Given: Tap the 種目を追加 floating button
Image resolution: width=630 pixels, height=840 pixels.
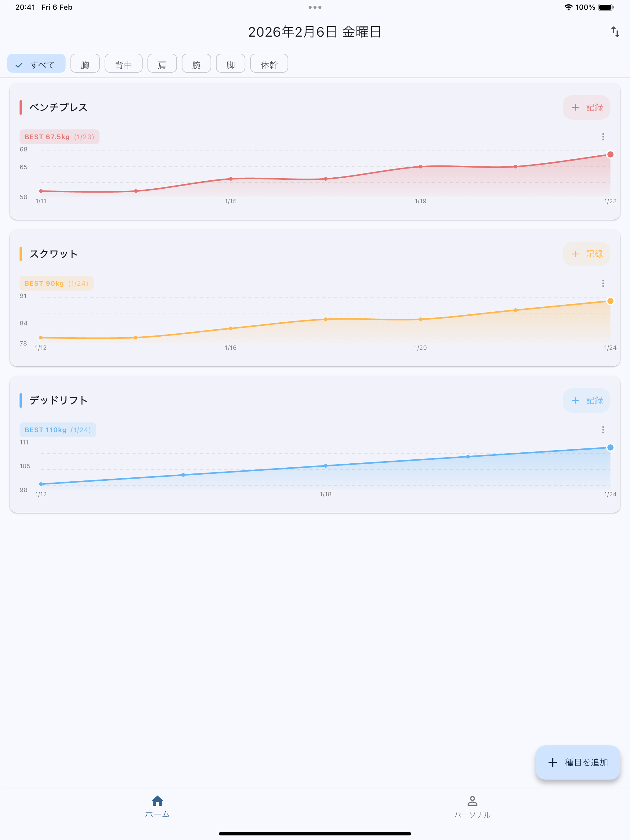Looking at the screenshot, I should click(577, 762).
